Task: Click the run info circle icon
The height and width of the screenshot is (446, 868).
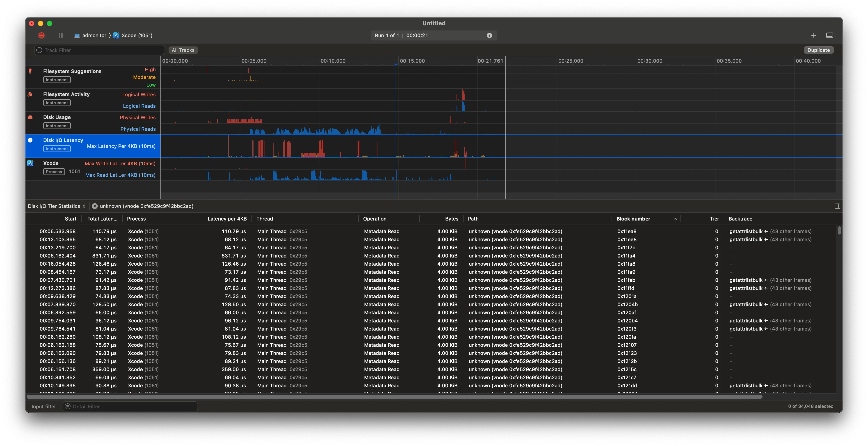Action: 489,35
